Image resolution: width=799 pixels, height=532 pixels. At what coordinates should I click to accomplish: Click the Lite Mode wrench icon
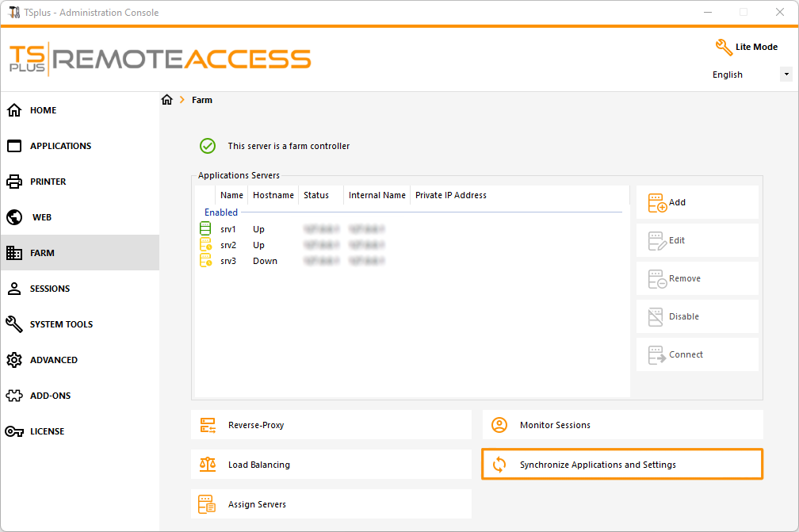pos(723,48)
